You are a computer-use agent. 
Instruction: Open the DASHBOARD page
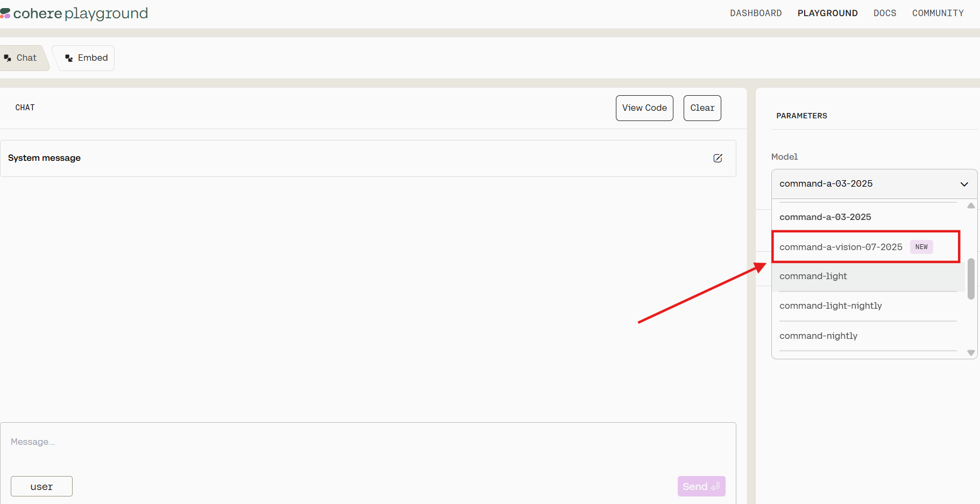point(756,13)
